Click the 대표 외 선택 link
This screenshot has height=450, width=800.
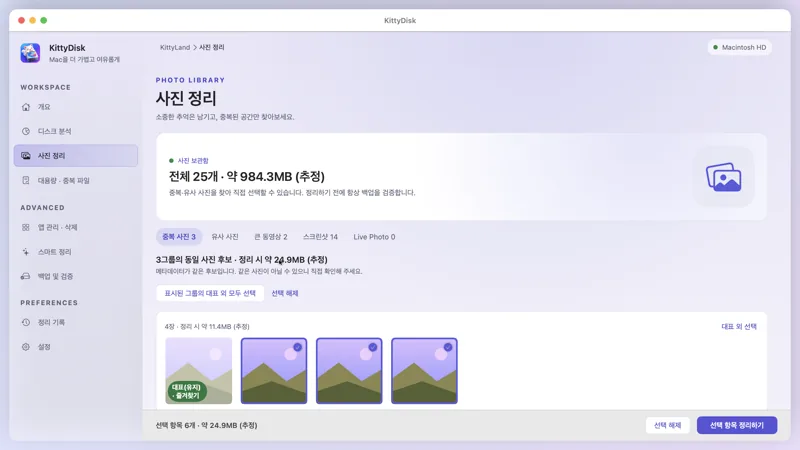739,327
